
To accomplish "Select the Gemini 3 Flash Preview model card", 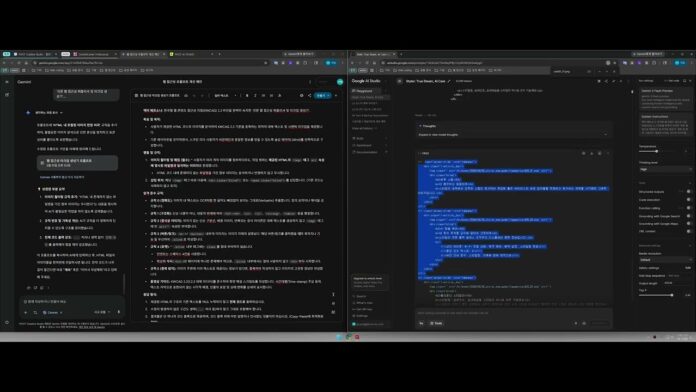I will [x=665, y=98].
